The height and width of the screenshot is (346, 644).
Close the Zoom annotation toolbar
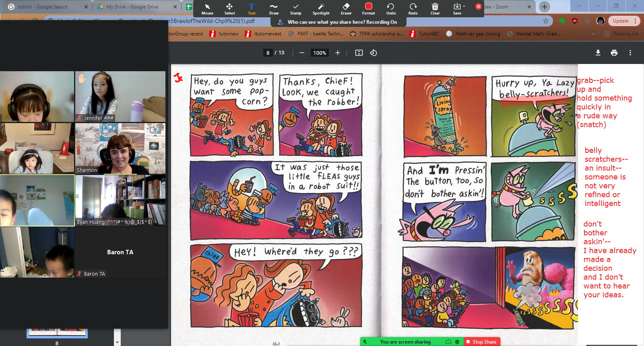(x=478, y=6)
